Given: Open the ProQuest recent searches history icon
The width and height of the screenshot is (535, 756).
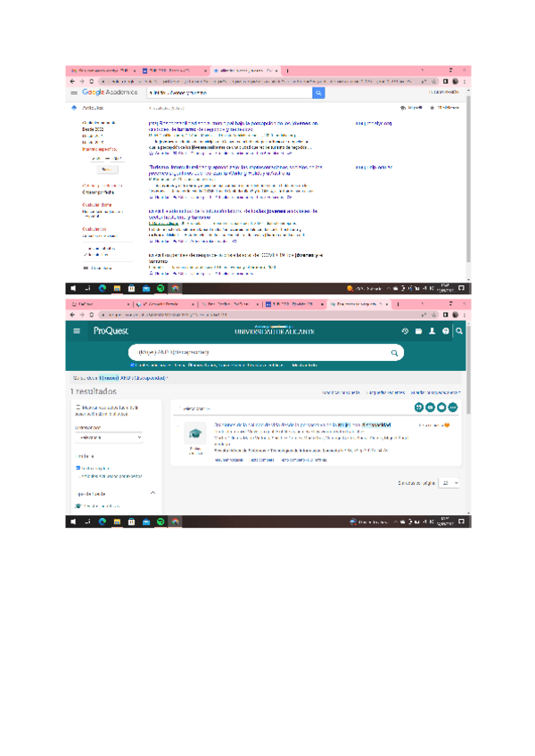Looking at the screenshot, I should pos(404,331).
